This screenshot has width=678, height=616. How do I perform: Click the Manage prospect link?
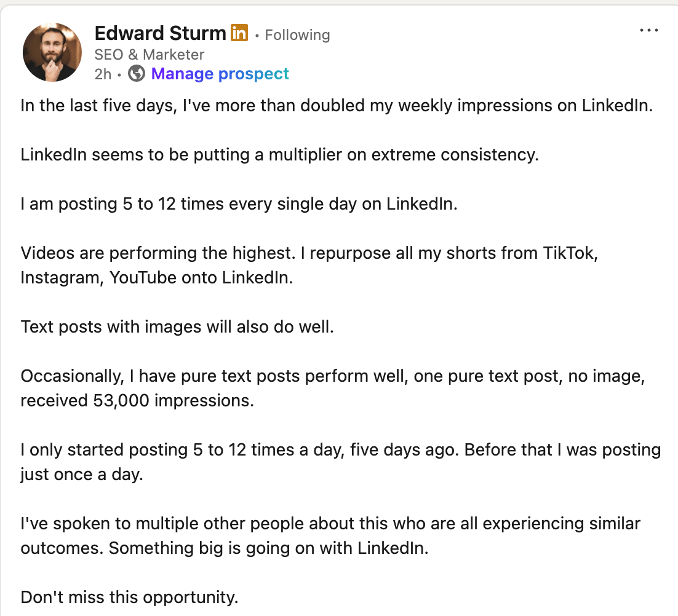[220, 74]
